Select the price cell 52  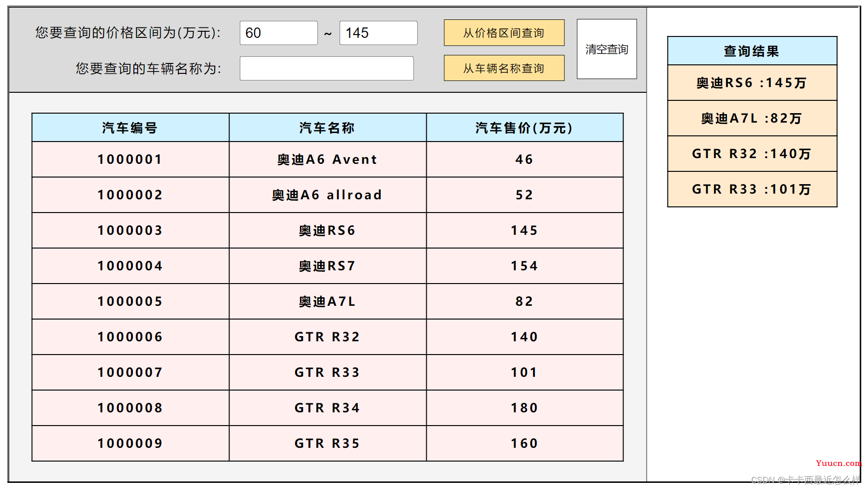[x=525, y=195]
